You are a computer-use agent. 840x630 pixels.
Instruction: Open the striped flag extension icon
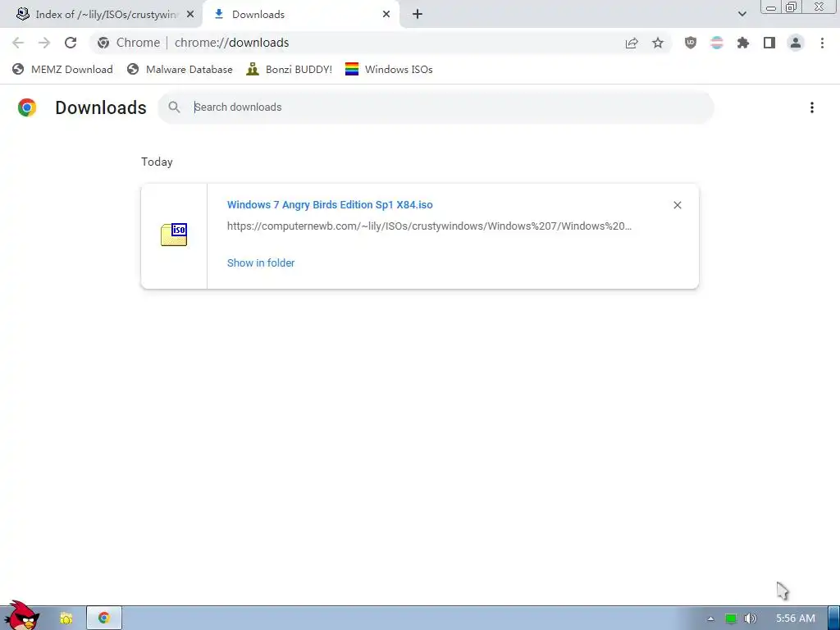coord(717,43)
